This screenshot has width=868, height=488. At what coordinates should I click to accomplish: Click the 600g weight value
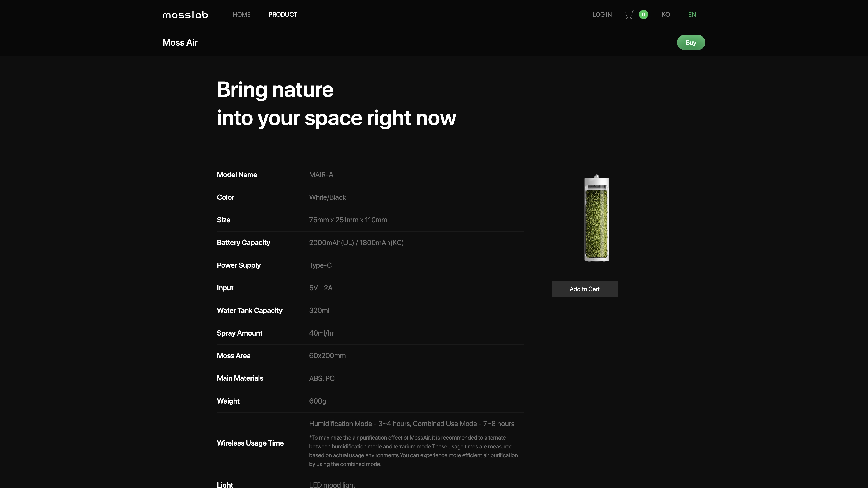(317, 401)
